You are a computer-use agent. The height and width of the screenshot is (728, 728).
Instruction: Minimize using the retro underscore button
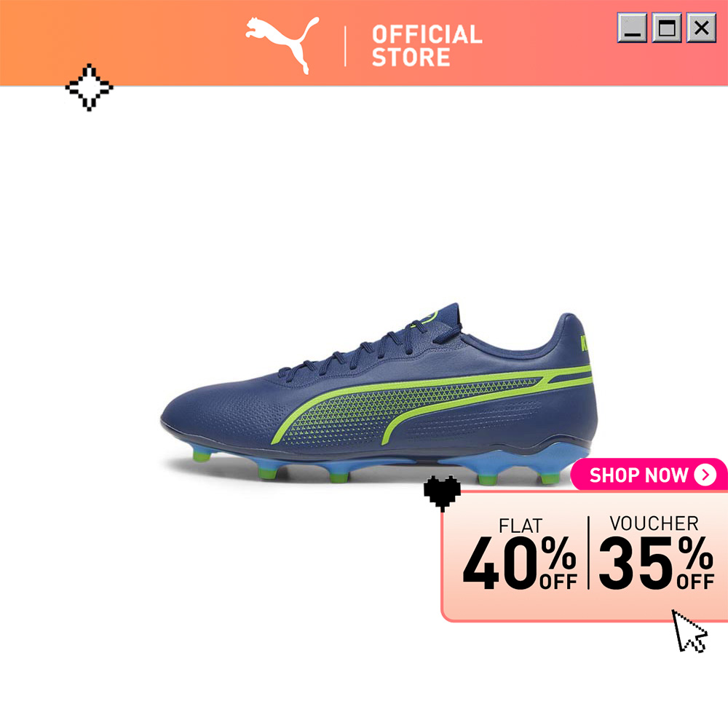click(x=632, y=28)
